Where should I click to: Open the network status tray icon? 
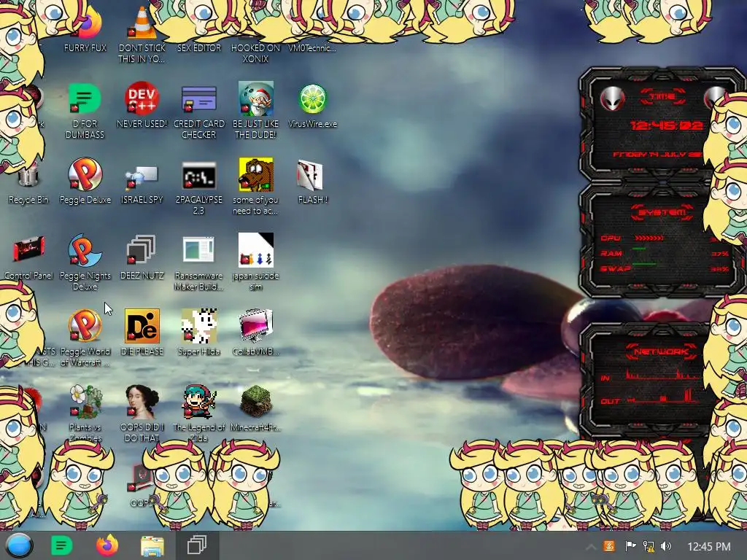[x=649, y=545]
